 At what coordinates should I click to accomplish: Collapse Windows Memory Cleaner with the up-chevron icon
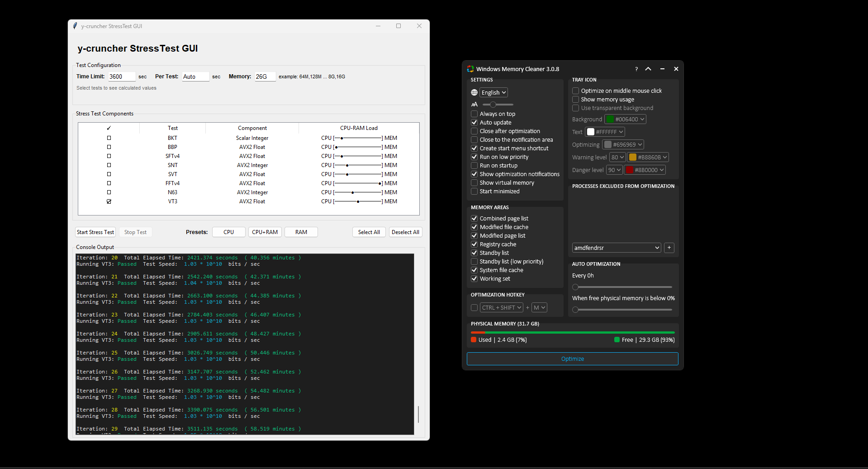[648, 69]
